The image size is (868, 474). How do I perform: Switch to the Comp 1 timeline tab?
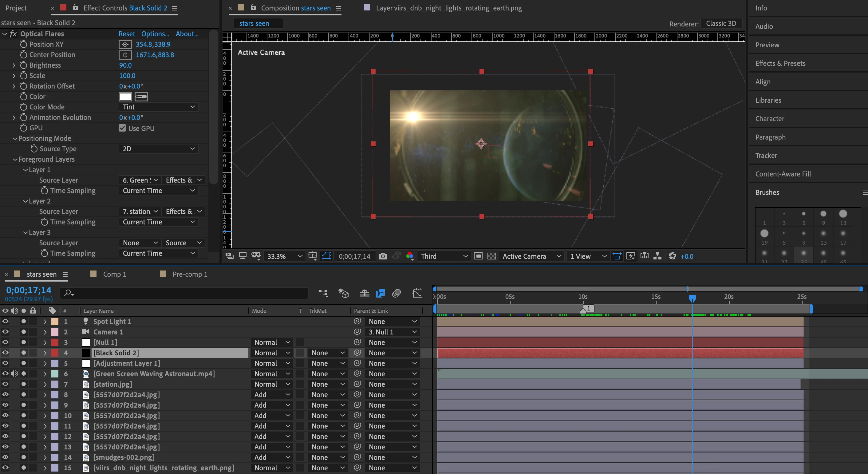pos(115,274)
